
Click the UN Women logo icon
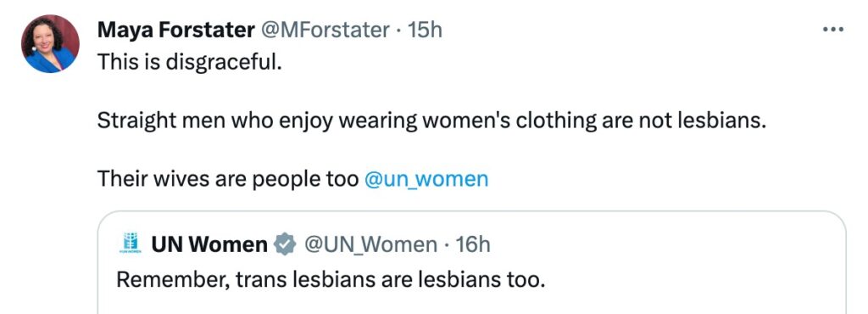tap(131, 243)
